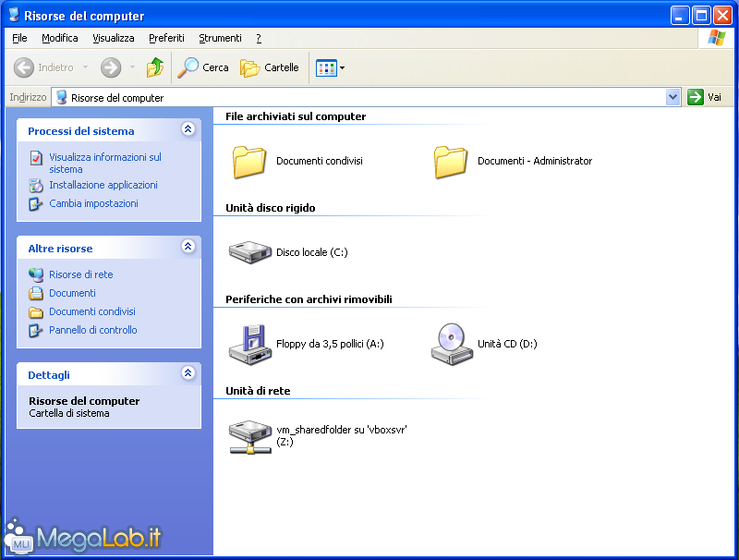Click the Dettagli header title
The width and height of the screenshot is (739, 560).
[49, 375]
